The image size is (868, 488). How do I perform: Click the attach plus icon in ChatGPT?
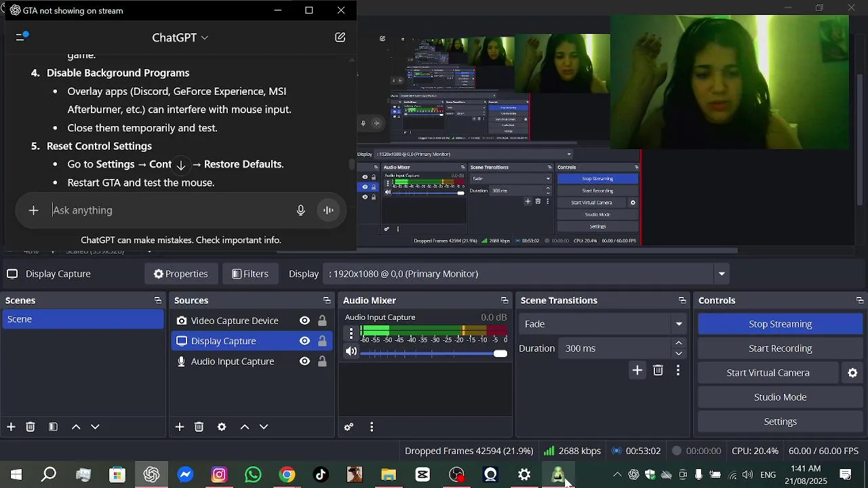click(33, 210)
